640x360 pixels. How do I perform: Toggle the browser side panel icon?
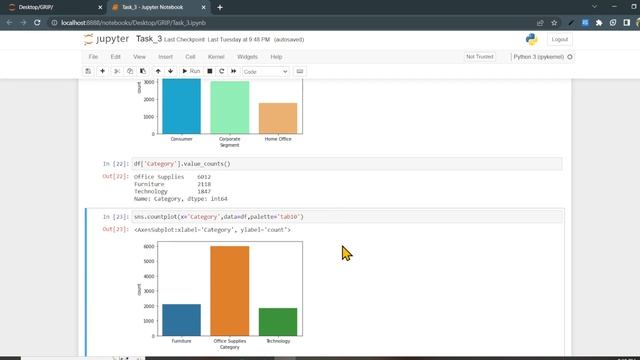point(627,23)
